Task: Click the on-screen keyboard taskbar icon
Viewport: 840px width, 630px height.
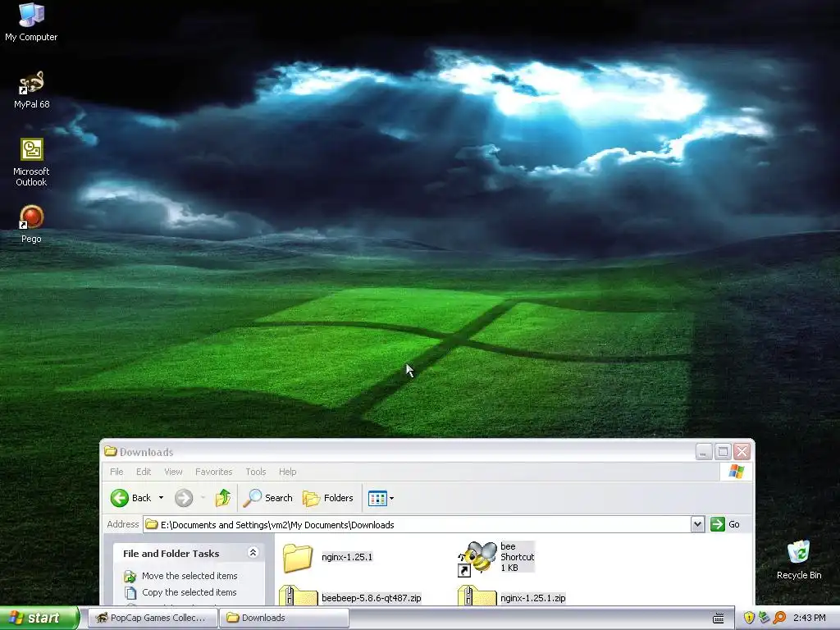Action: pyautogui.click(x=719, y=619)
